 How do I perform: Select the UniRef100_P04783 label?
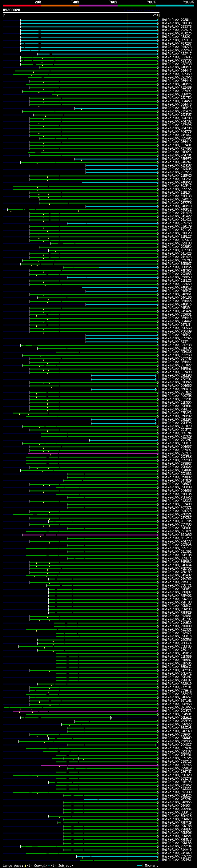click(177, 118)
